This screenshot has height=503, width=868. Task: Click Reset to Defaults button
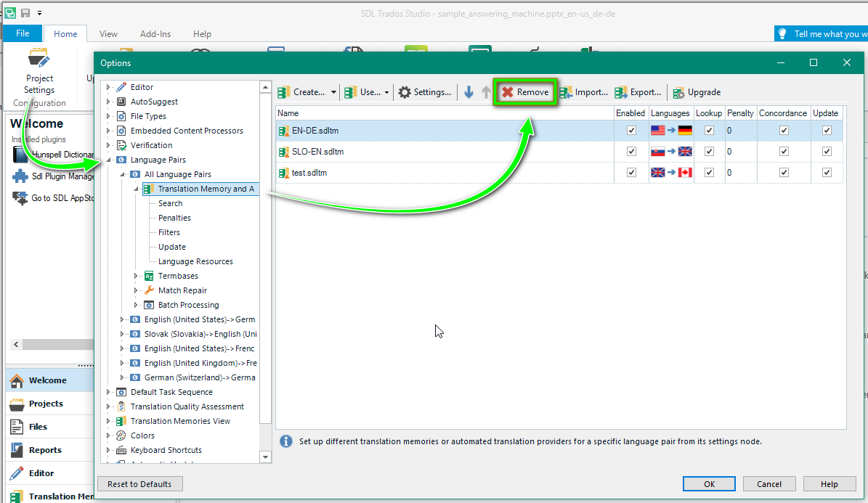pyautogui.click(x=139, y=484)
